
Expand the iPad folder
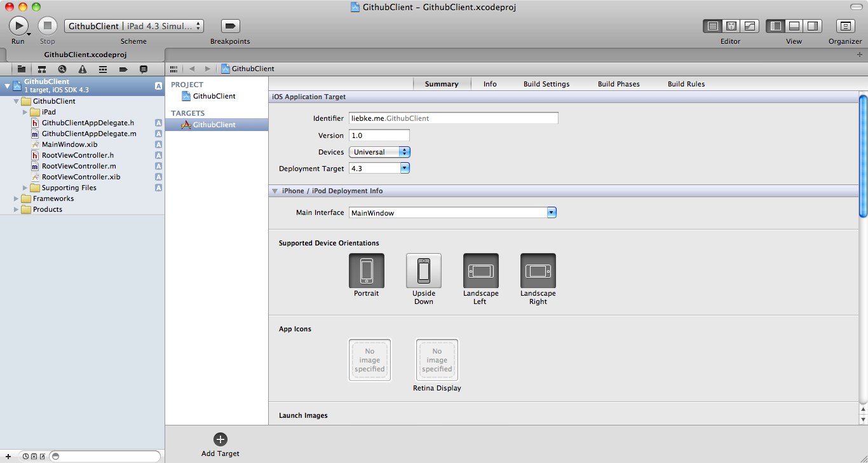25,112
